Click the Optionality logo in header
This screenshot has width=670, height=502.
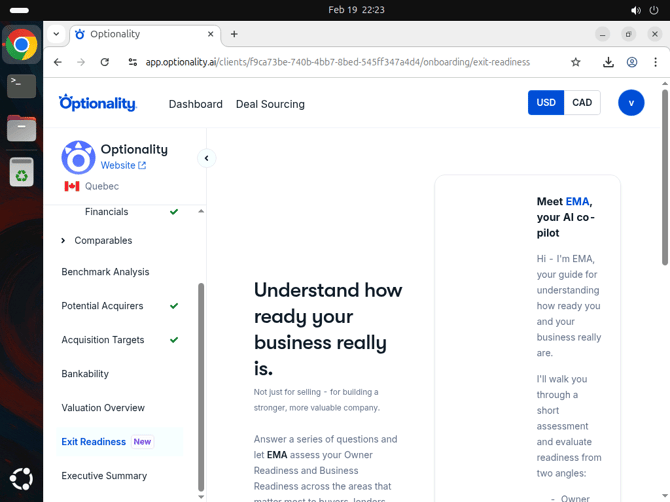98,103
